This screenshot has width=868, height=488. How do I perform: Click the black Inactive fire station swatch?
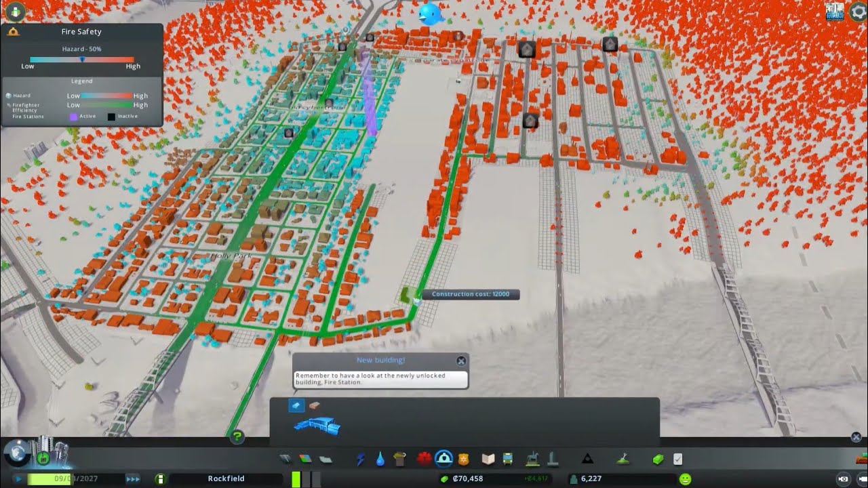click(x=111, y=117)
